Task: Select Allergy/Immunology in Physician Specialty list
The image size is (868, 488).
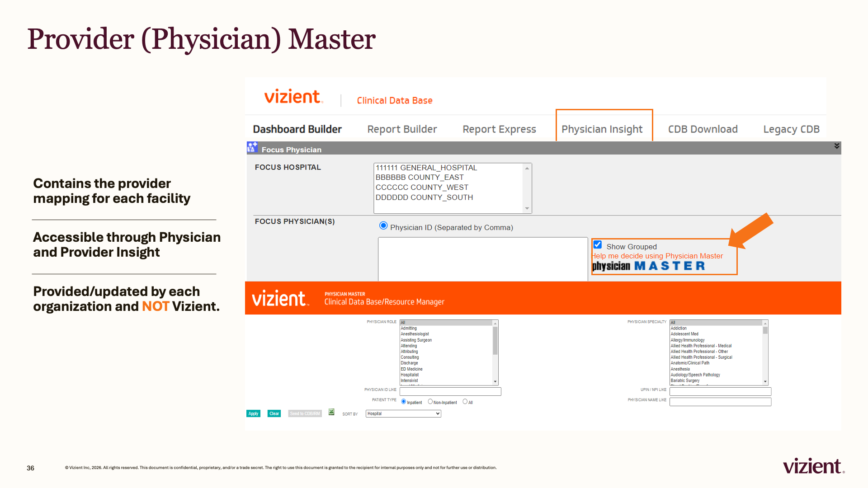Action: tap(688, 340)
